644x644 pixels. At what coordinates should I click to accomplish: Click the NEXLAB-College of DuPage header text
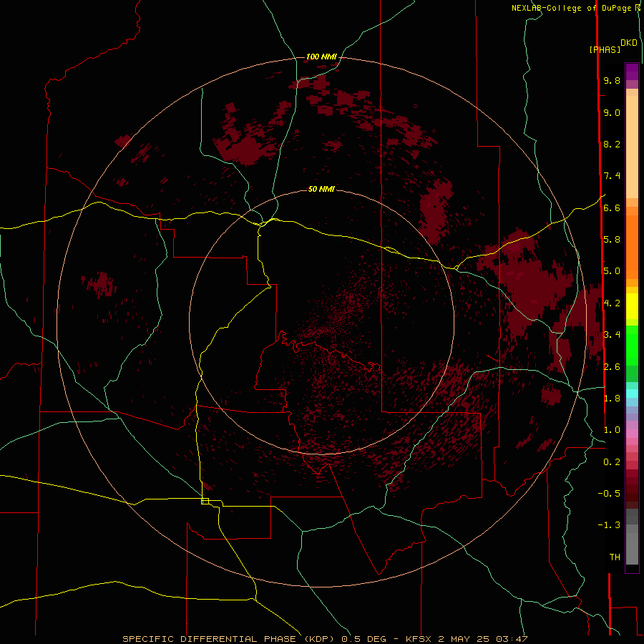click(572, 8)
